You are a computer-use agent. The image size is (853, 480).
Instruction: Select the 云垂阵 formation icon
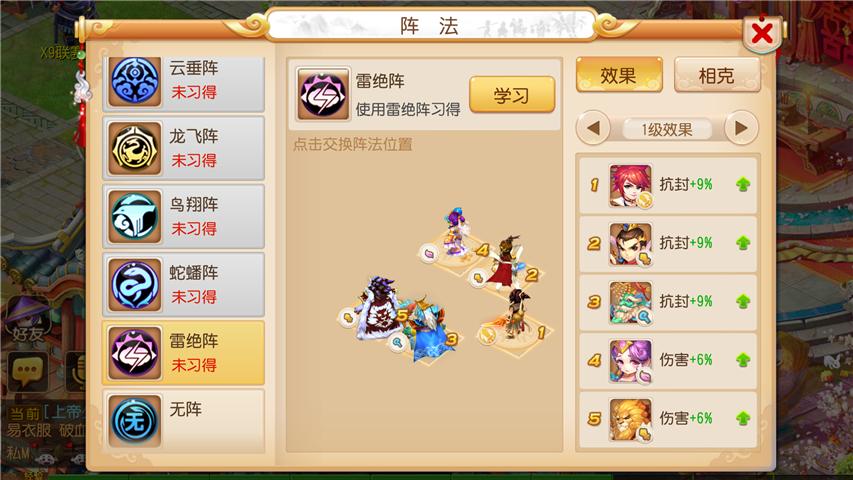[x=135, y=81]
